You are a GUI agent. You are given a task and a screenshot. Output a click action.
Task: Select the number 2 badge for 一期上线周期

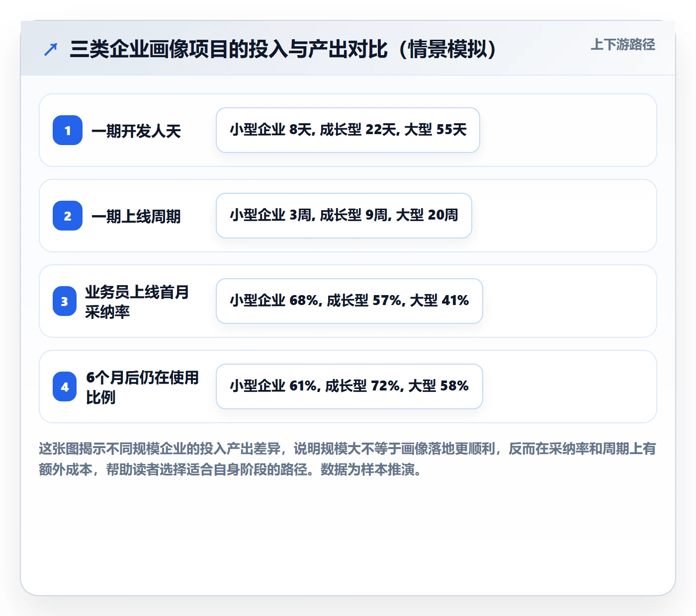(68, 216)
